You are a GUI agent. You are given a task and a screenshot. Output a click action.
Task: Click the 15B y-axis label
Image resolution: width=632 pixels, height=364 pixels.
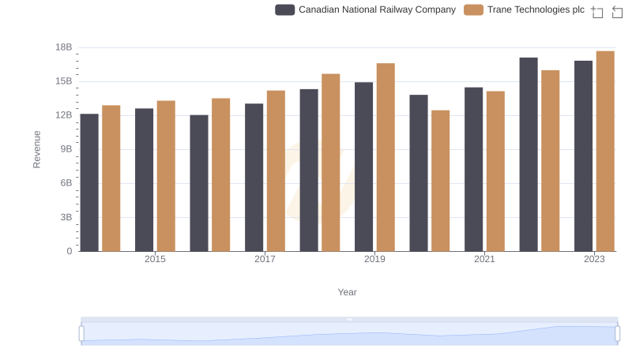tap(64, 81)
